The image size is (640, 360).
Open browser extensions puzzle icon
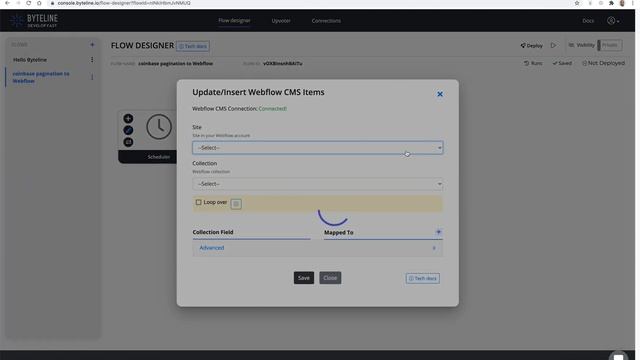coord(611,3)
